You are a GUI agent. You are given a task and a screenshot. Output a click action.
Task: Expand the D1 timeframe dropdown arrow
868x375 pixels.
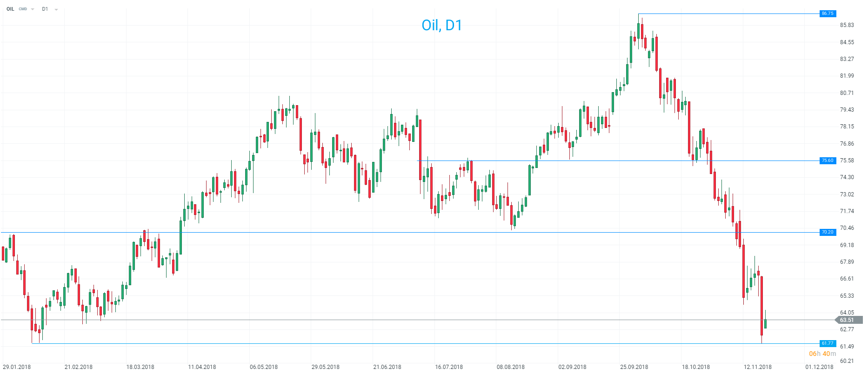click(x=56, y=9)
